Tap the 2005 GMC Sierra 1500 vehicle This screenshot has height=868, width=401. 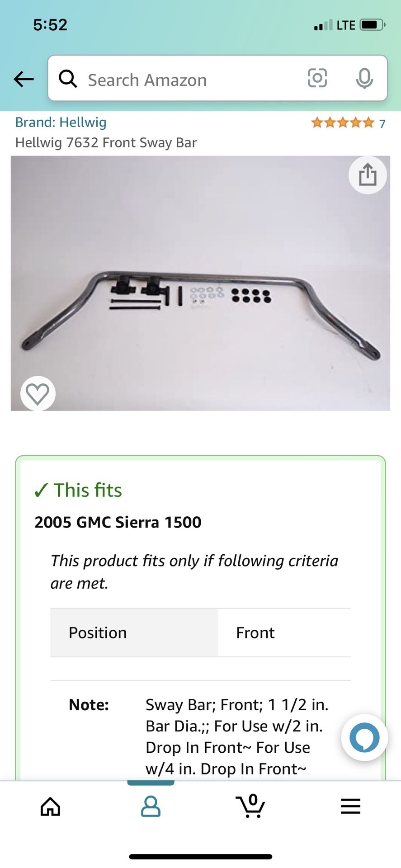pos(118,522)
